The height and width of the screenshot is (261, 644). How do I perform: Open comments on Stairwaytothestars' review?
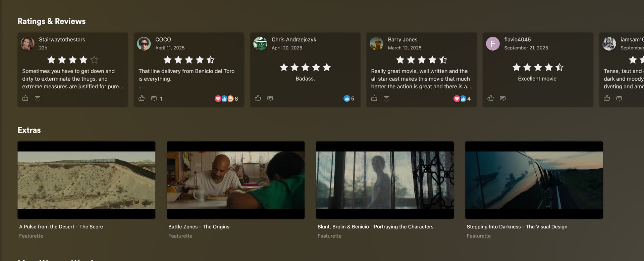(38, 98)
